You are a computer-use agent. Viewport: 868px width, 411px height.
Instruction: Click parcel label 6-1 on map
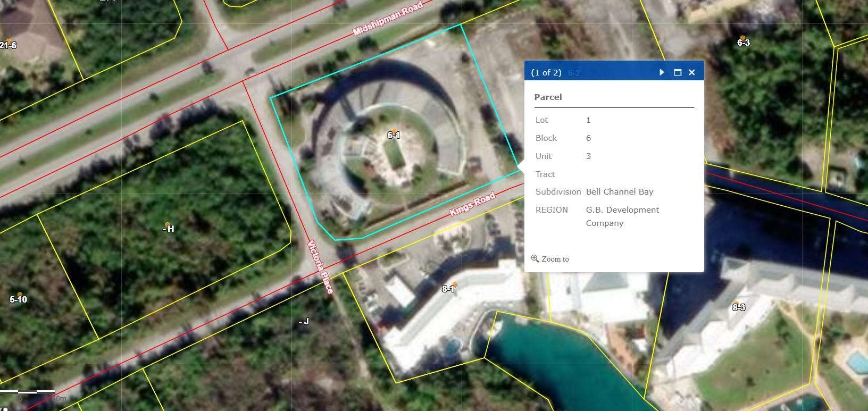click(x=394, y=136)
